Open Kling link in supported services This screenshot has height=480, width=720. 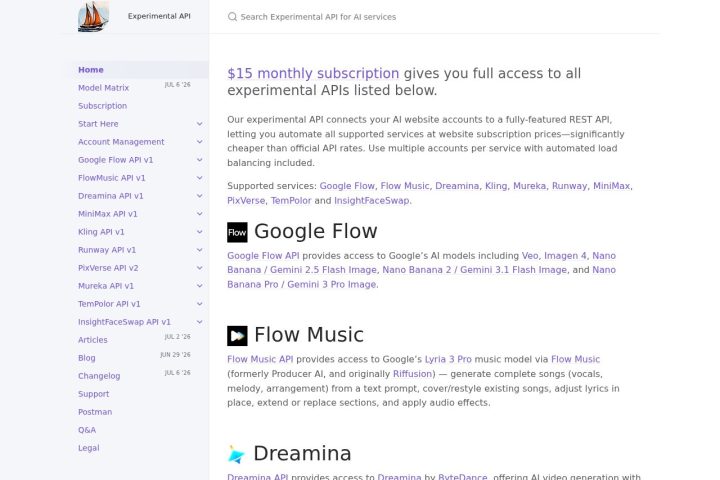pos(496,186)
